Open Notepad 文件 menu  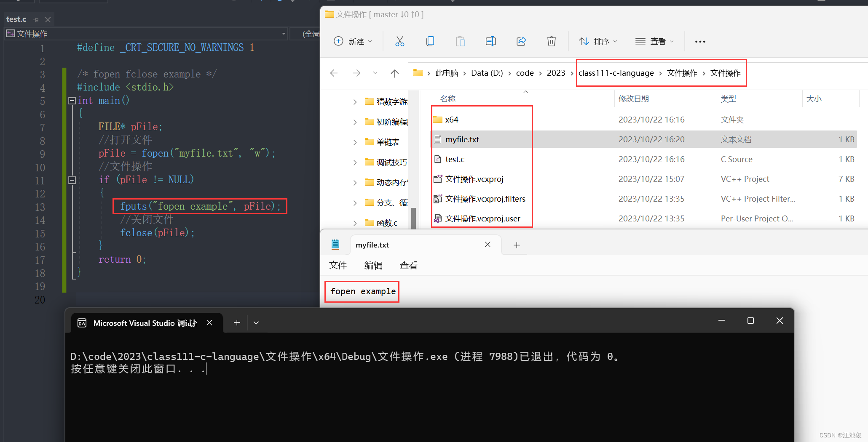click(x=338, y=265)
